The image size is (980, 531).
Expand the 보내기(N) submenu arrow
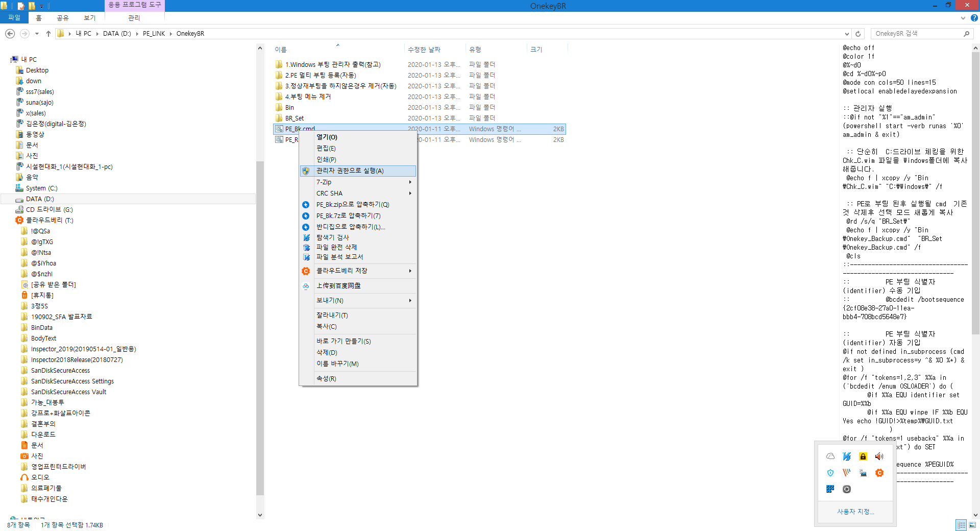pos(410,301)
